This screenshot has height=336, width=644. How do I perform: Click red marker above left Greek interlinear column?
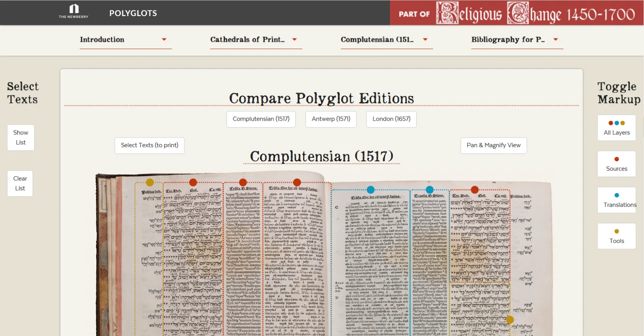tap(297, 182)
